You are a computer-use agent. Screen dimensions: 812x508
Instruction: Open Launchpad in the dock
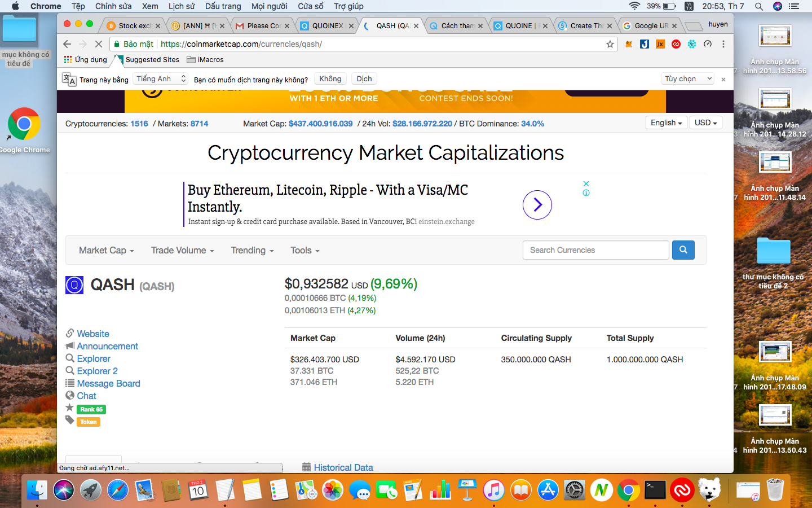coord(91,490)
